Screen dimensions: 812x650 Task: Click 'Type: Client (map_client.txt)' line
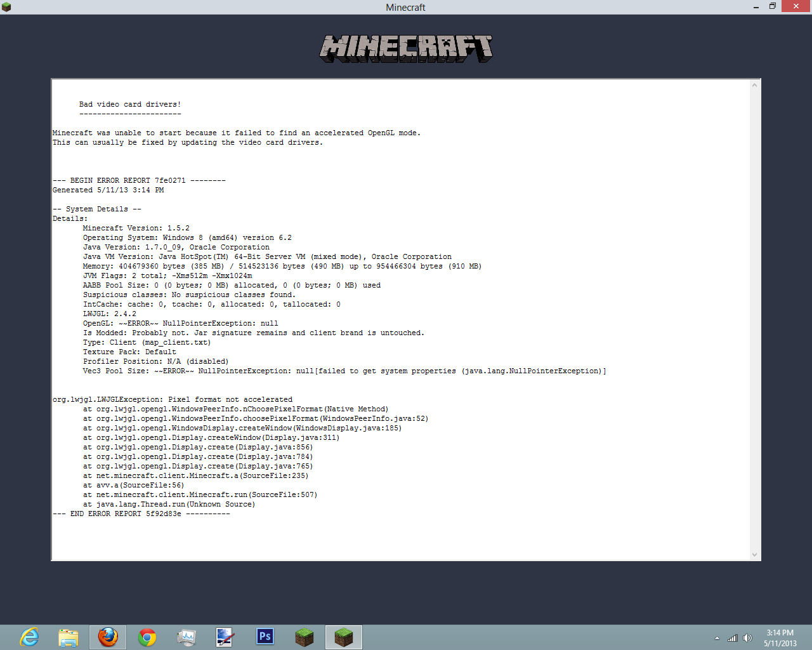pyautogui.click(x=147, y=342)
